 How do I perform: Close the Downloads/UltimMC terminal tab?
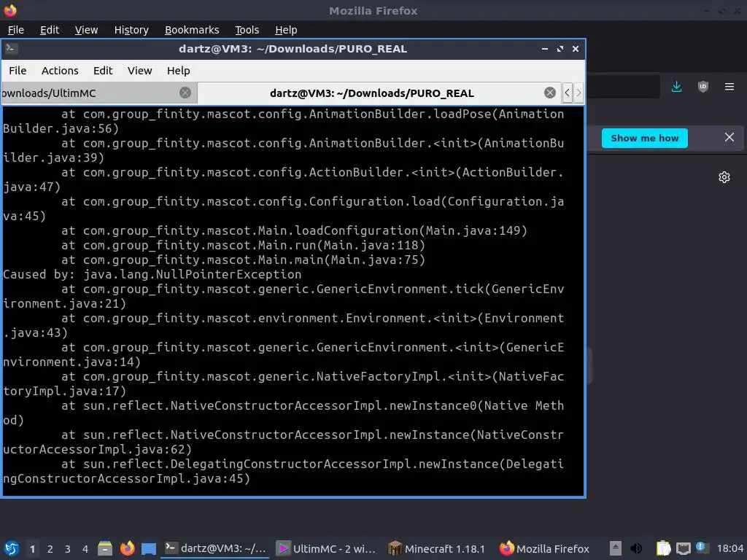[185, 93]
